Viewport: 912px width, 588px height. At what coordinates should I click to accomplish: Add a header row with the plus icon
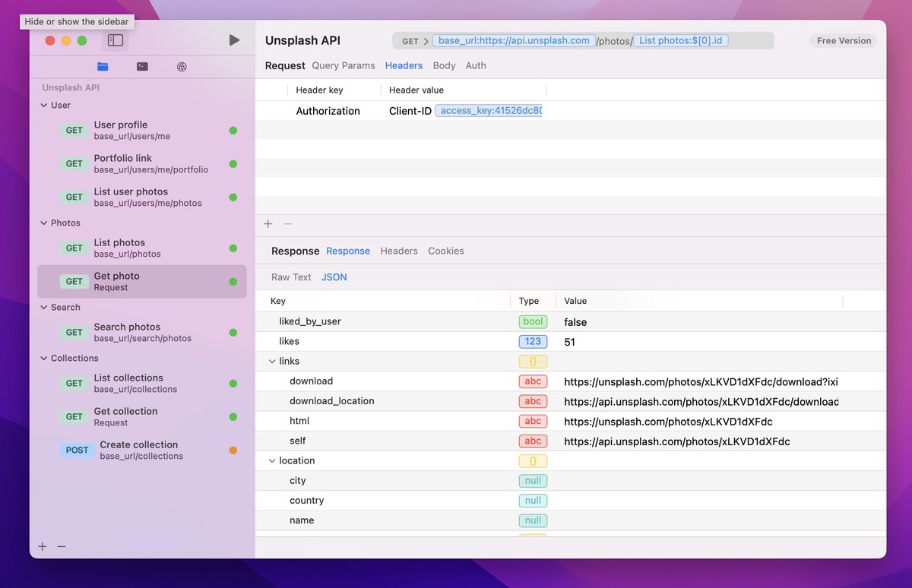click(x=268, y=223)
